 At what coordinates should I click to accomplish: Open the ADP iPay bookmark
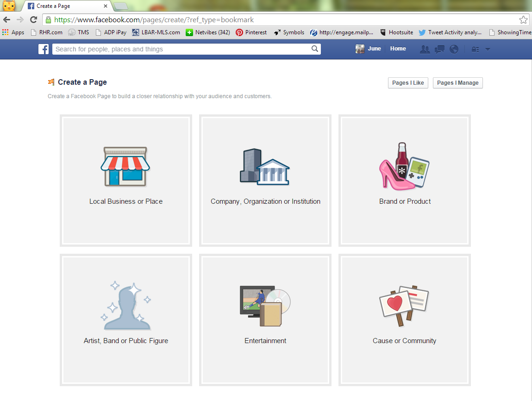[x=111, y=32]
